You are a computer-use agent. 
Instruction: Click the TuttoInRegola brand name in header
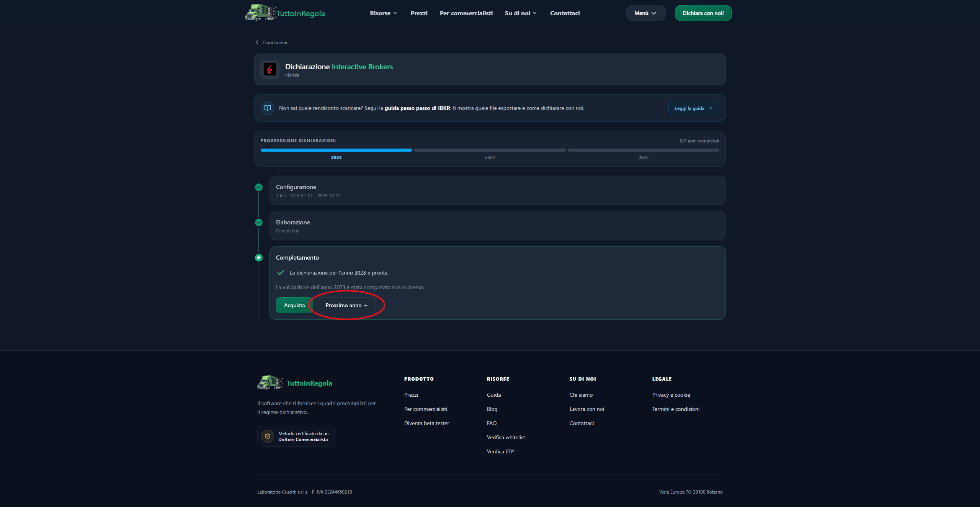point(301,13)
